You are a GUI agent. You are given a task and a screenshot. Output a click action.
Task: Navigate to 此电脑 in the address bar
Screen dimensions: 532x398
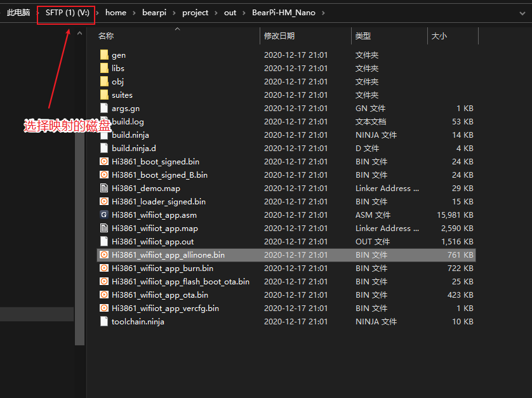pos(18,13)
